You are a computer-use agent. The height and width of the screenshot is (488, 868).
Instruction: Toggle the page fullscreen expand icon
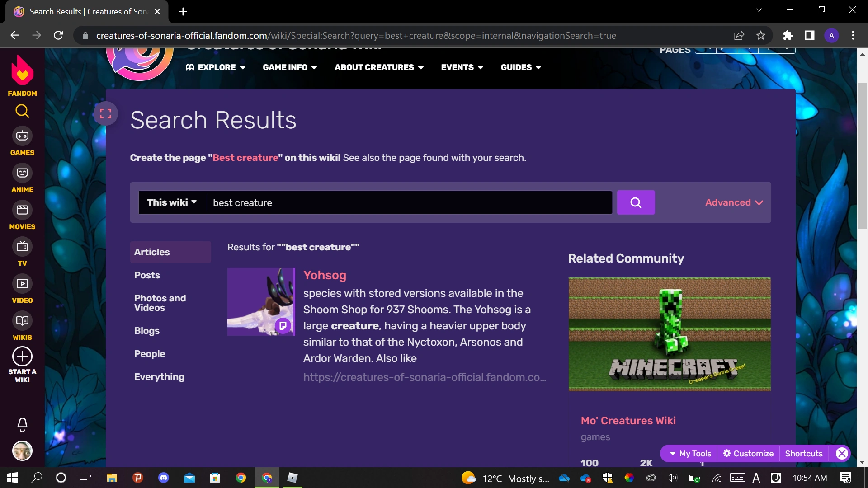[105, 113]
